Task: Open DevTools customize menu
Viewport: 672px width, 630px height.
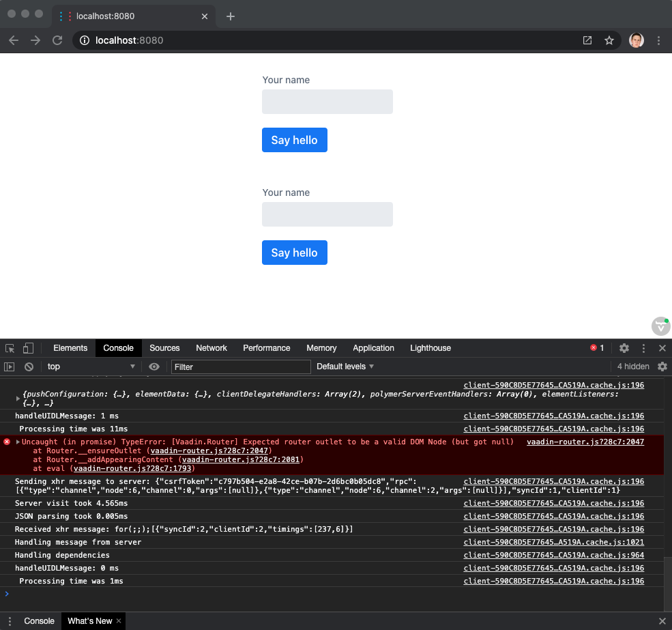Action: tap(643, 348)
